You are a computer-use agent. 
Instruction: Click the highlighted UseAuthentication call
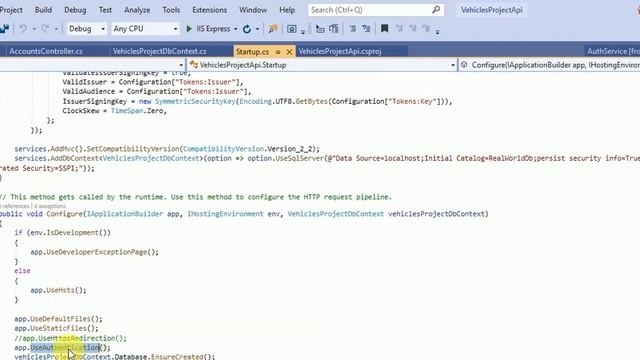pyautogui.click(x=65, y=348)
